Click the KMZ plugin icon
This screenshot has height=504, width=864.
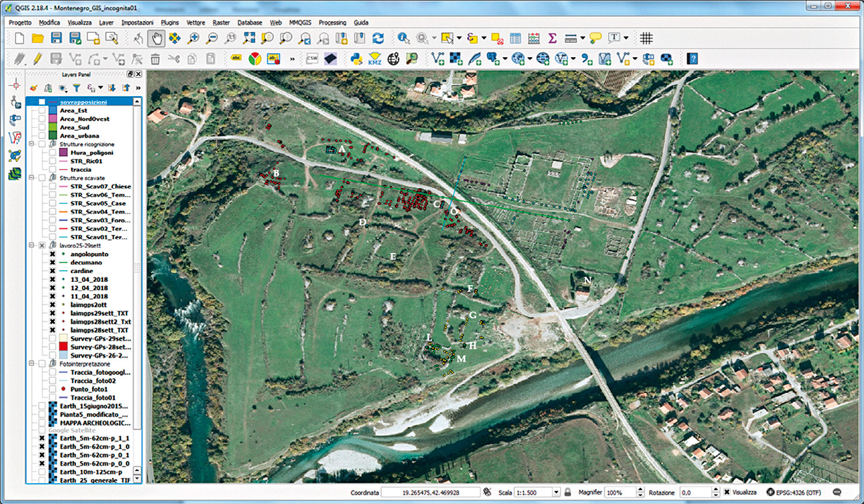click(x=375, y=58)
